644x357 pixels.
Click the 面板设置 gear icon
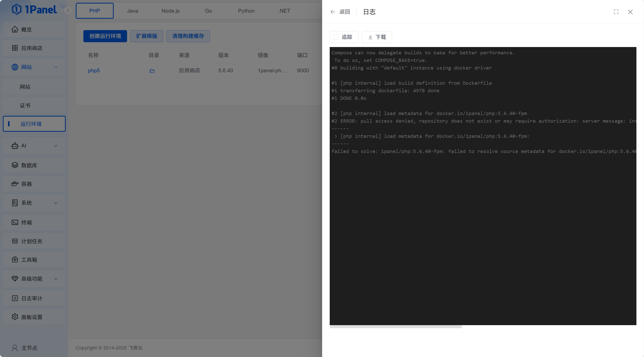coord(15,317)
